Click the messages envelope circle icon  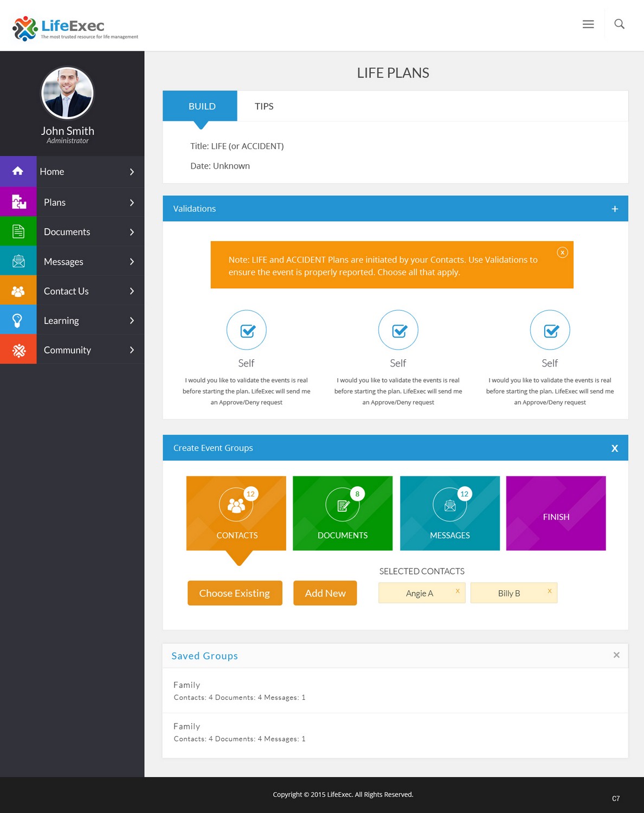(450, 505)
